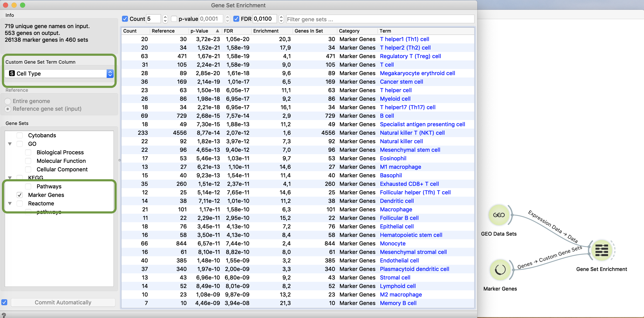This screenshot has width=644, height=318.
Task: Open the Cell Type term column dropdown
Action: [x=110, y=73]
